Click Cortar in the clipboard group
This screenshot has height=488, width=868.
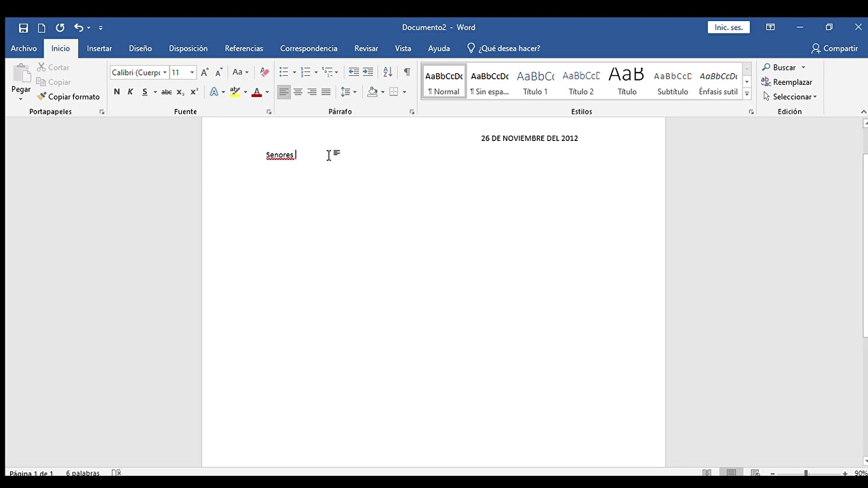[x=53, y=67]
